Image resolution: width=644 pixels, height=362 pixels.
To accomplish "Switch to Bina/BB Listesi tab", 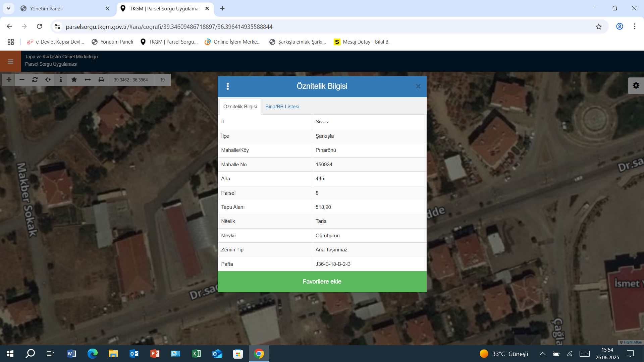I will [282, 107].
